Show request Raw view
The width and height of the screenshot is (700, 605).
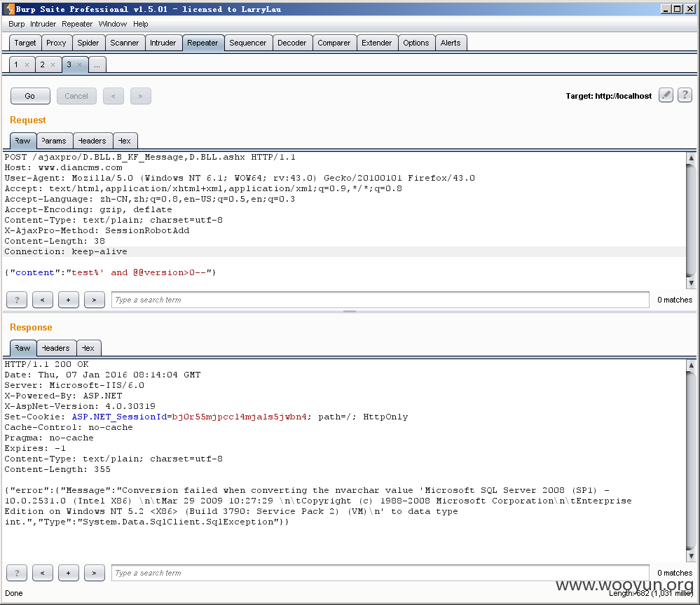[x=22, y=141]
